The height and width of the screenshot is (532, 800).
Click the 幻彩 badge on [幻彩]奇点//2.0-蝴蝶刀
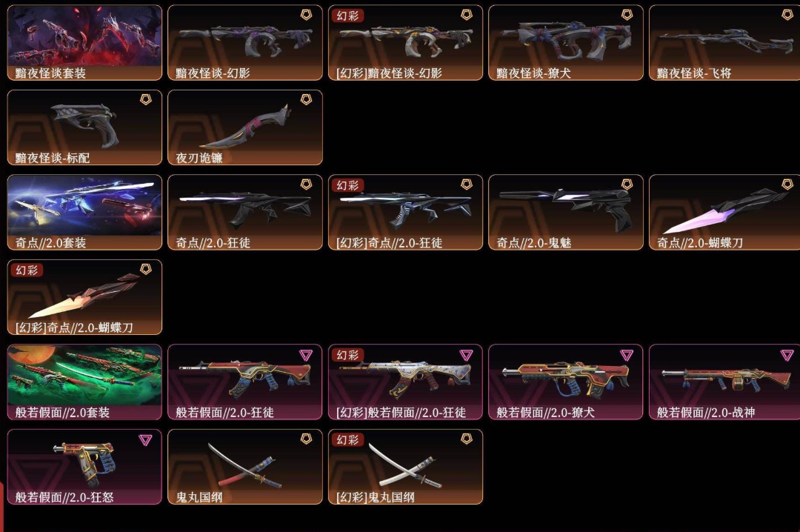(x=27, y=270)
